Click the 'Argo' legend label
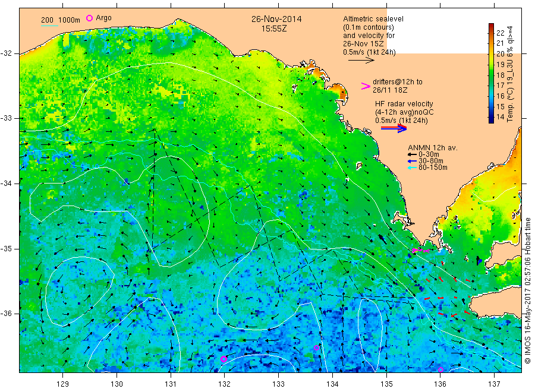The image size is (535, 392). click(x=103, y=18)
